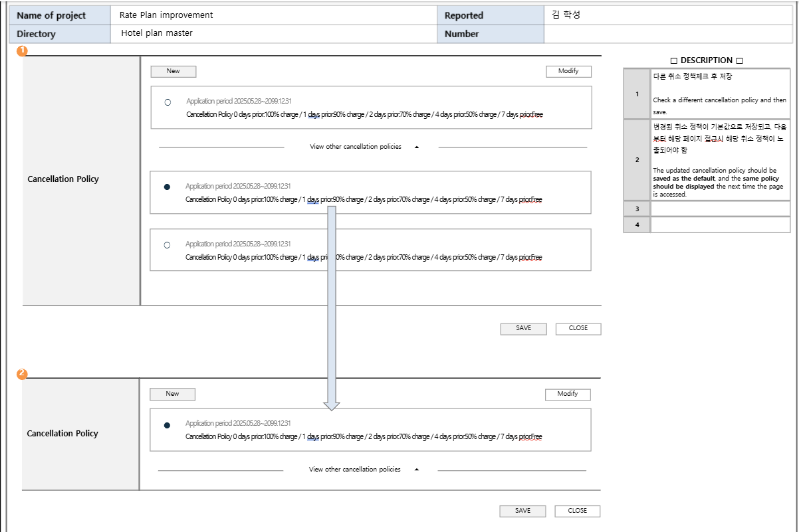The image size is (799, 532).
Task: Select the last policy radio button in section 1
Action: point(167,245)
